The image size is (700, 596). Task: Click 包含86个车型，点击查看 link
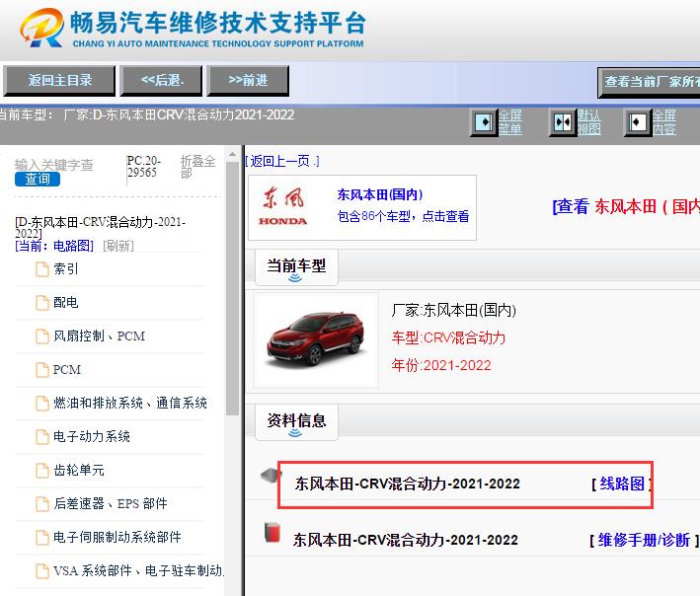point(403,216)
